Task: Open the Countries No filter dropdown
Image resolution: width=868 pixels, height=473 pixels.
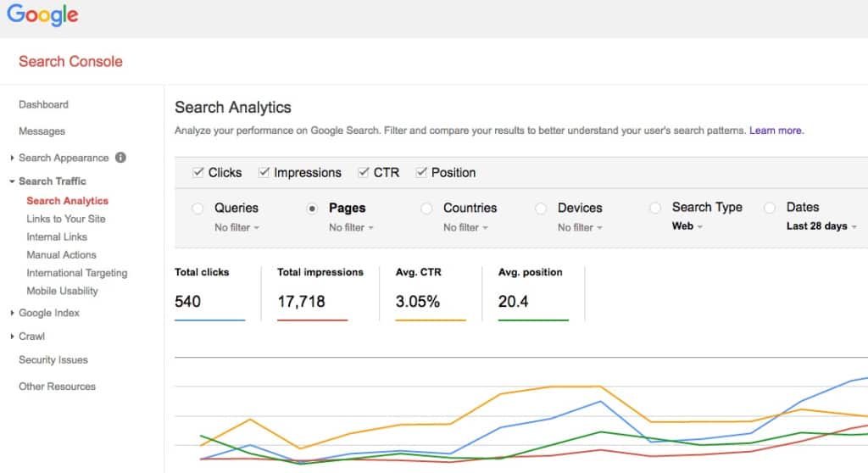Action: tap(465, 228)
